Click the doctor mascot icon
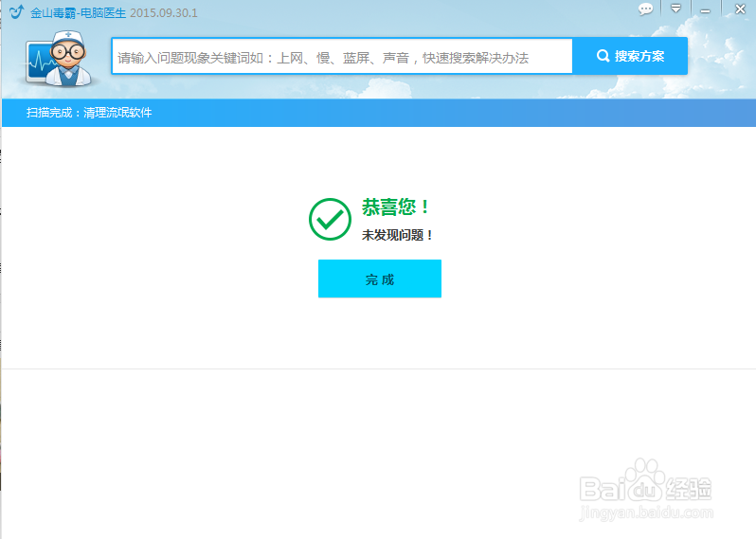This screenshot has height=539, width=756. click(60, 59)
